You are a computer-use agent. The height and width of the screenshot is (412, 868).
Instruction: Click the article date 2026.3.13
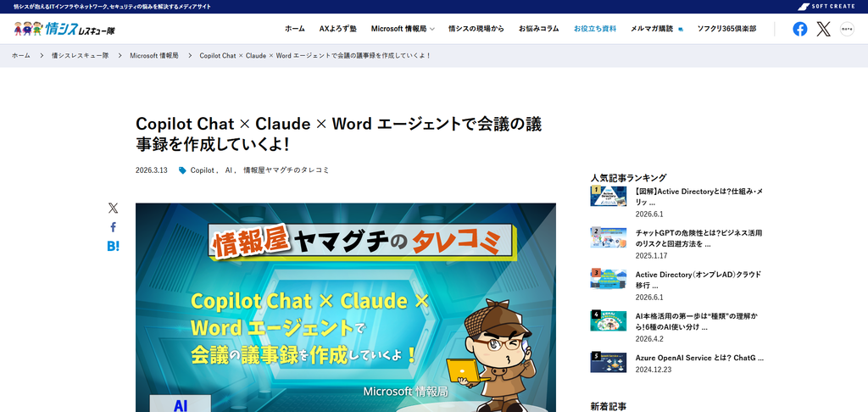tap(151, 170)
